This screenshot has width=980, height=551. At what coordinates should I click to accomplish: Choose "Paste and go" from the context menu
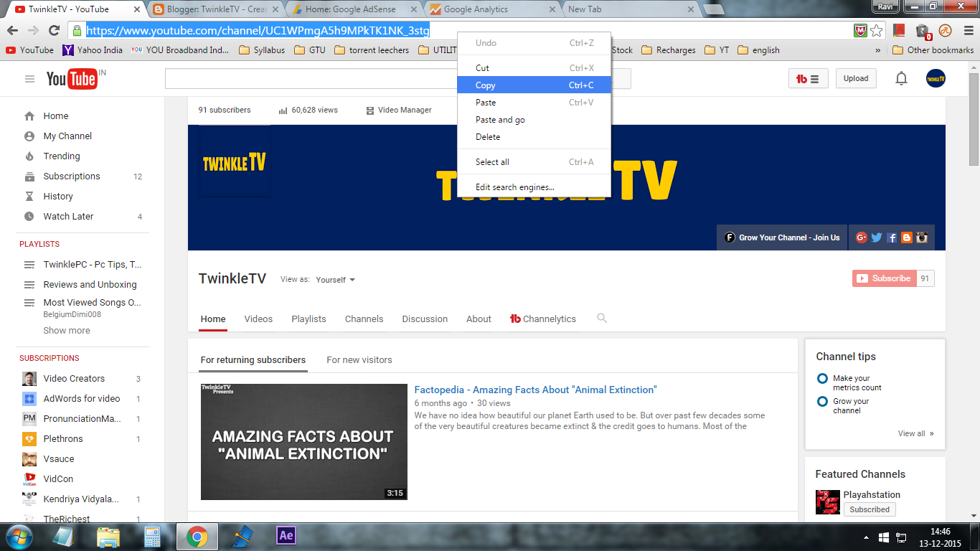[534, 120]
